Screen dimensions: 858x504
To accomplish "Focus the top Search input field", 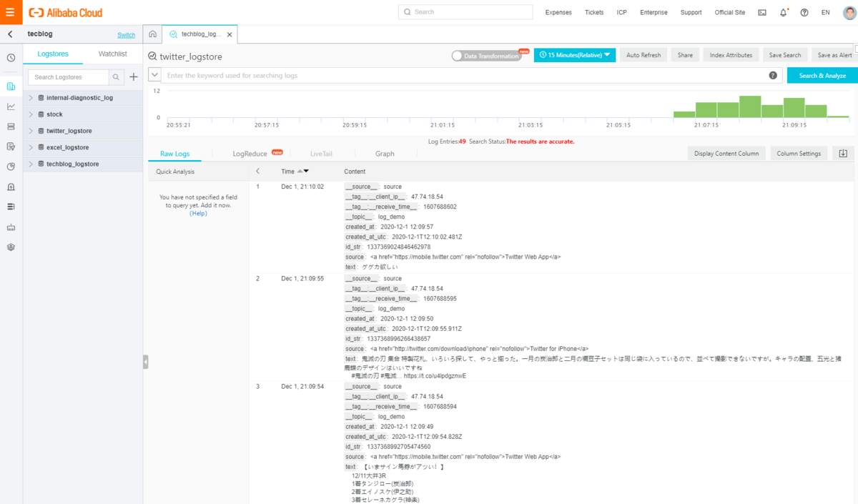I will [465, 12].
